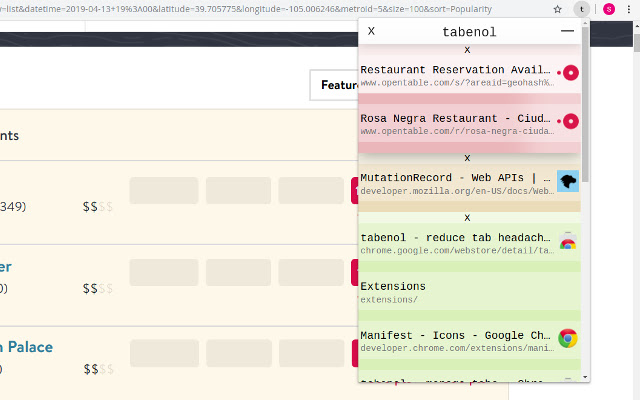
Task: Open the Palace restaurant link
Action: 27,347
